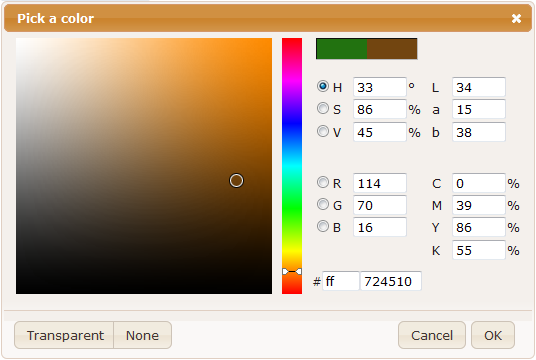Click the circular marker in color map
This screenshot has height=360, width=536.
click(x=236, y=181)
